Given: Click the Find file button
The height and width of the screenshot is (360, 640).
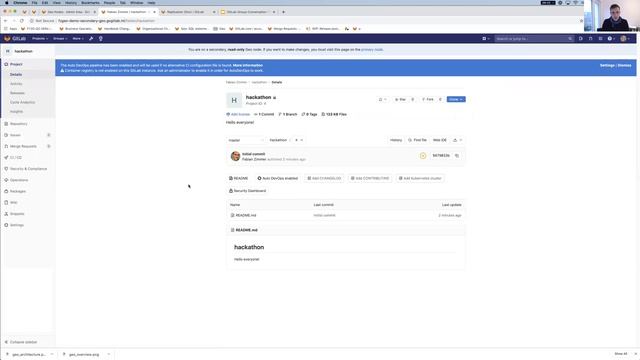Looking at the screenshot, I should [417, 140].
